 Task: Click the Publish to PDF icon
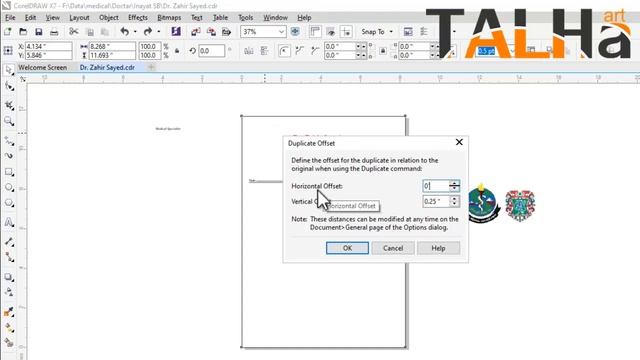(227, 31)
